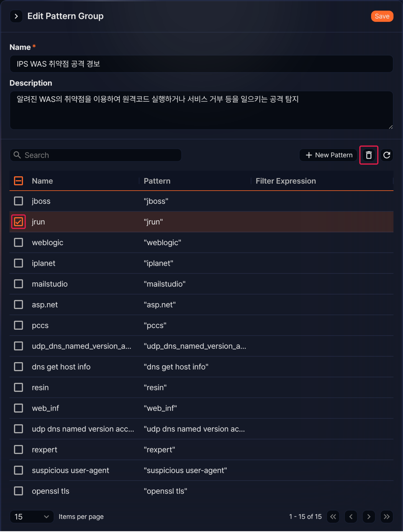Check the jboss pattern checkbox
Screen dimensions: 403x532
click(18, 201)
